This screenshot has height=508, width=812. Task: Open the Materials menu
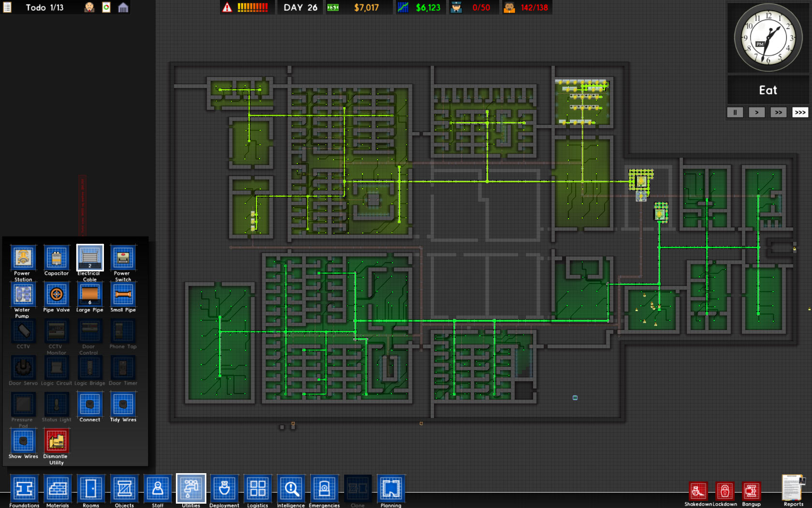(58, 489)
